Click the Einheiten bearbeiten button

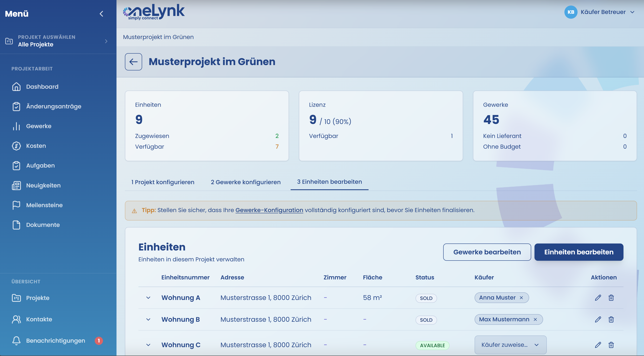pyautogui.click(x=579, y=252)
